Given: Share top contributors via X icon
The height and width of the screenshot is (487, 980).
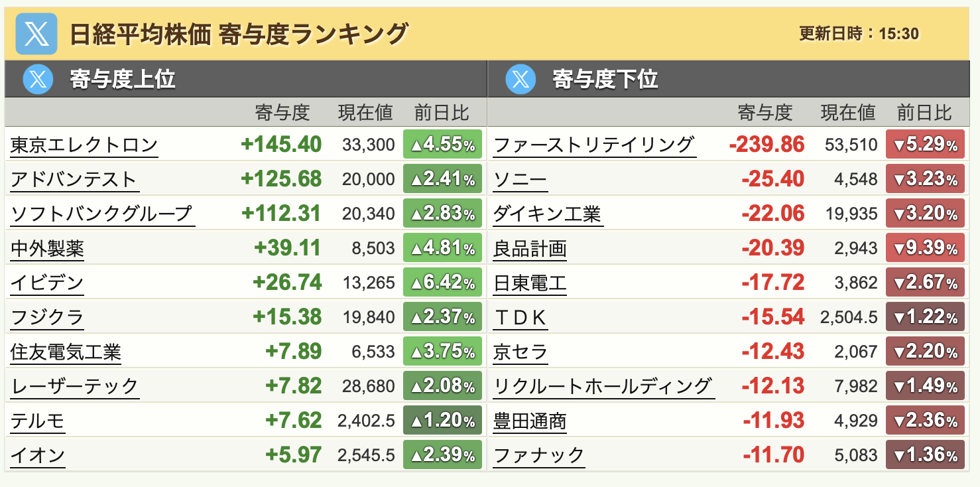Looking at the screenshot, I should click(38, 80).
